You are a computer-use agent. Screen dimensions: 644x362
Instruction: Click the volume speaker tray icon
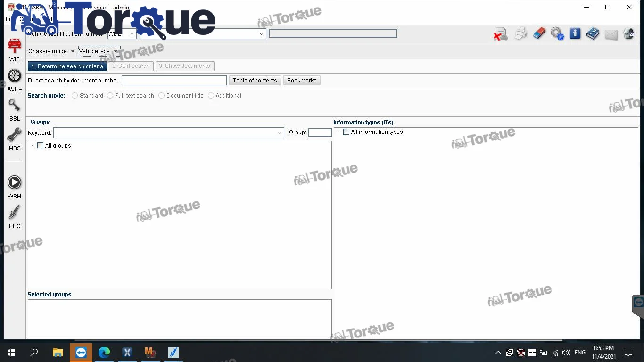[566, 353]
